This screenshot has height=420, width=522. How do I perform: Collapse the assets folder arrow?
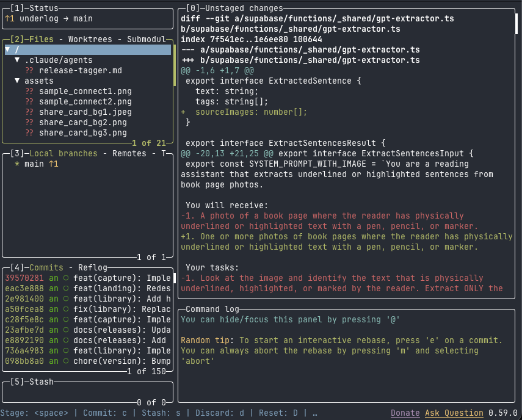click(x=17, y=81)
